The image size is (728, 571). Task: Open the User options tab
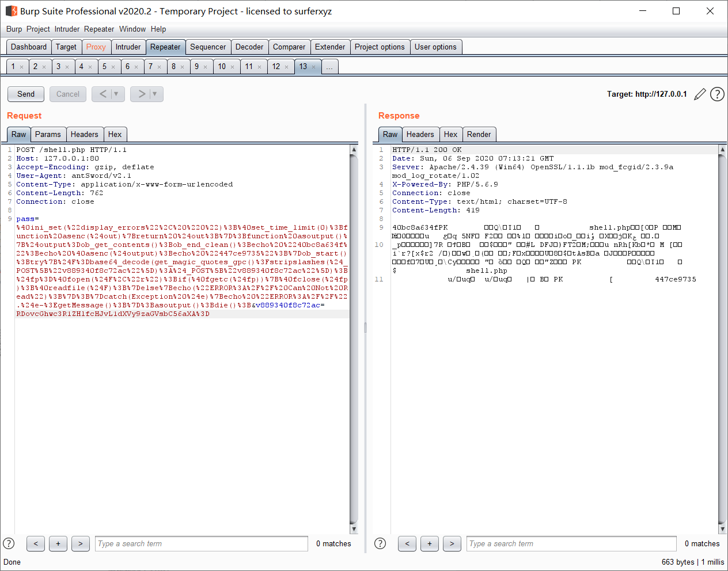435,47
